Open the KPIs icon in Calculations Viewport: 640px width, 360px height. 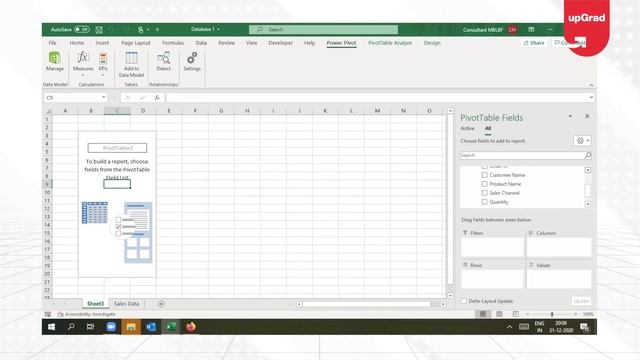point(103,58)
